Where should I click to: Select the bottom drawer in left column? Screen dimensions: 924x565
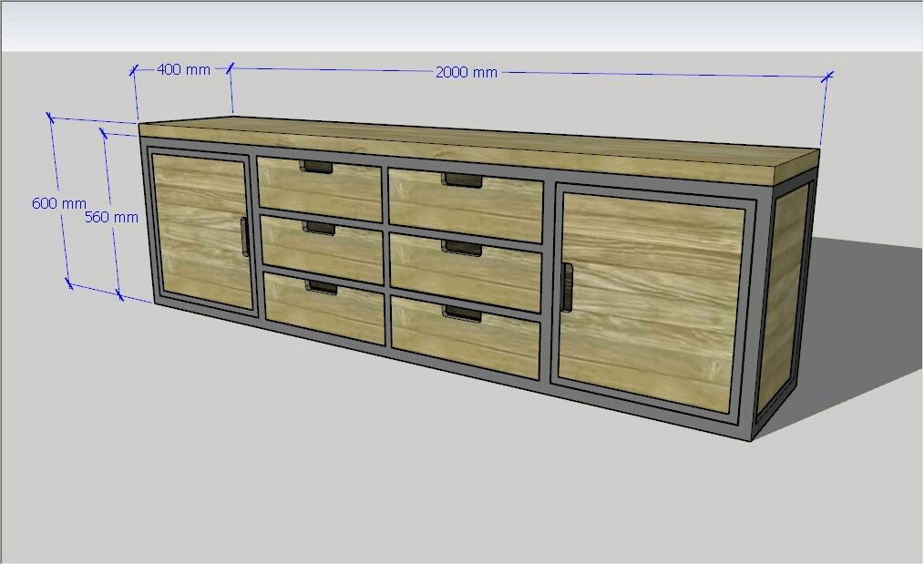tap(324, 308)
